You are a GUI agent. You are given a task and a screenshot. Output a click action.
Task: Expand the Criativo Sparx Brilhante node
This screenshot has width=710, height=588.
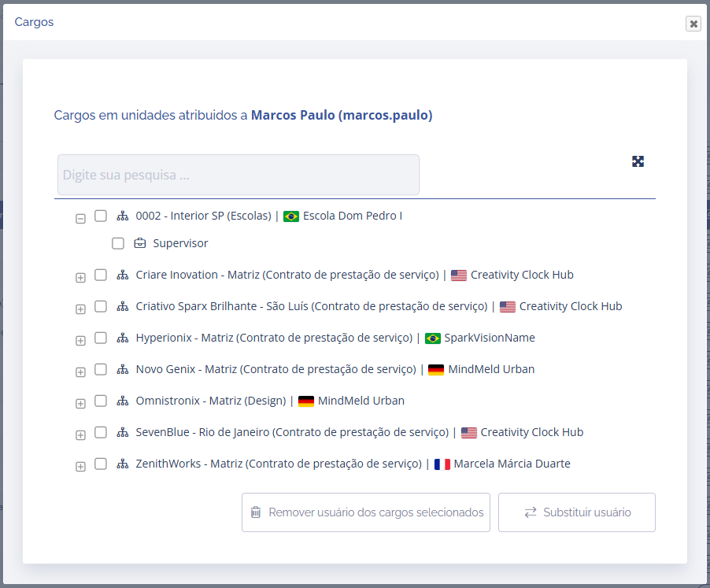pyautogui.click(x=80, y=309)
